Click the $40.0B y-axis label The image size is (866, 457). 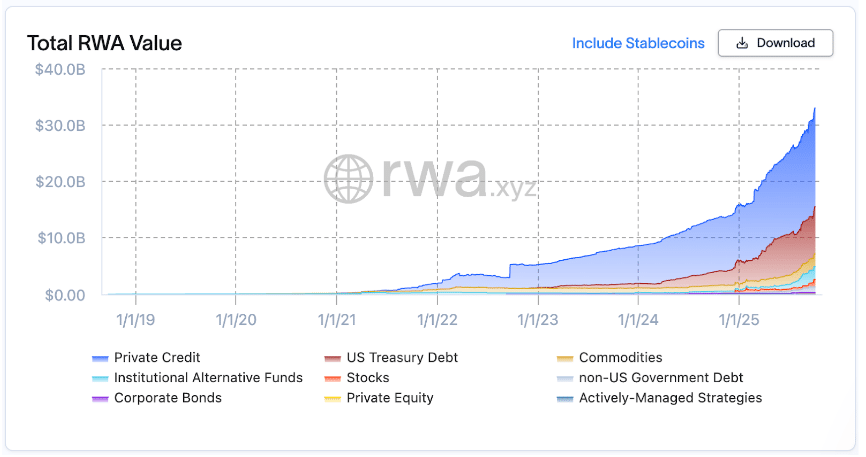(63, 69)
